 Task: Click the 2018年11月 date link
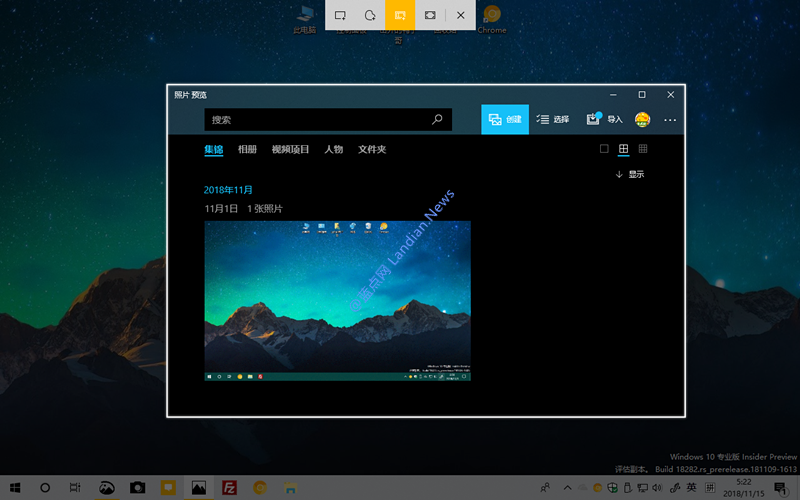228,190
